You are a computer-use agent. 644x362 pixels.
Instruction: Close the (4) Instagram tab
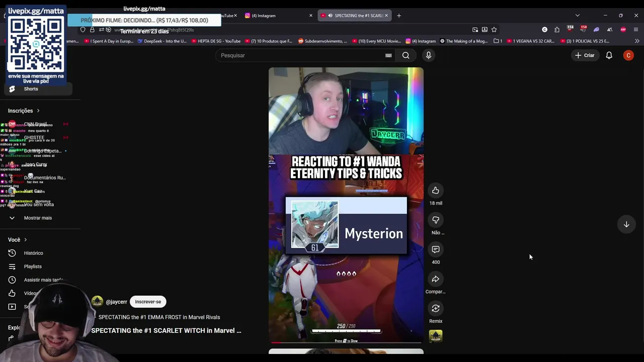coord(311,16)
